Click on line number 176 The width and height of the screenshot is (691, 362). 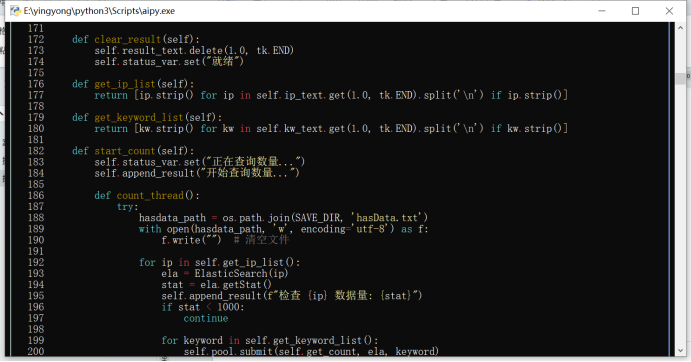[x=36, y=84]
